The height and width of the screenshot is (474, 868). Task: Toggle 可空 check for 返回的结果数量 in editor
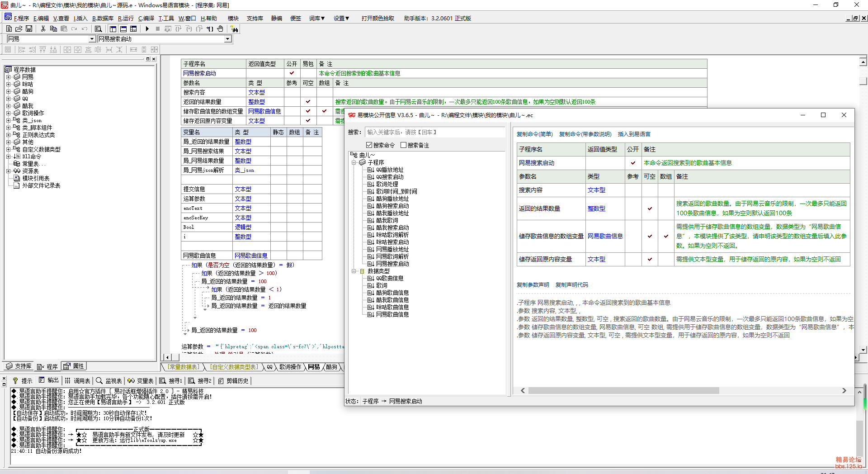point(308,102)
